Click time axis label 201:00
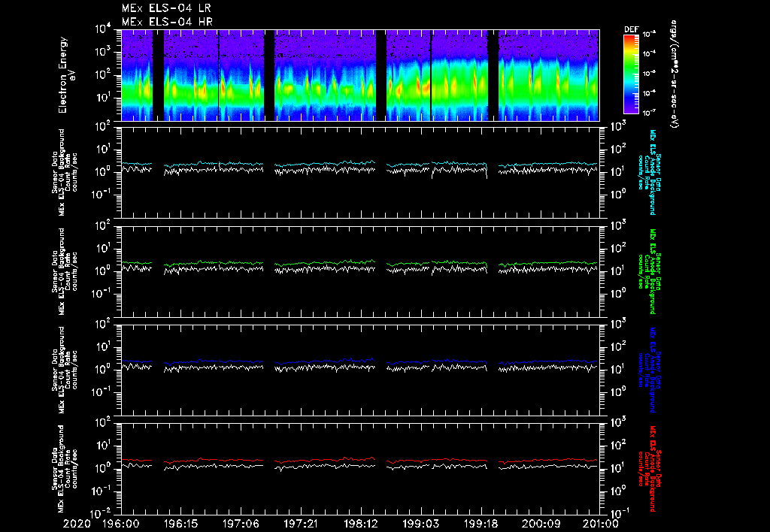The image size is (770, 532). [600, 524]
